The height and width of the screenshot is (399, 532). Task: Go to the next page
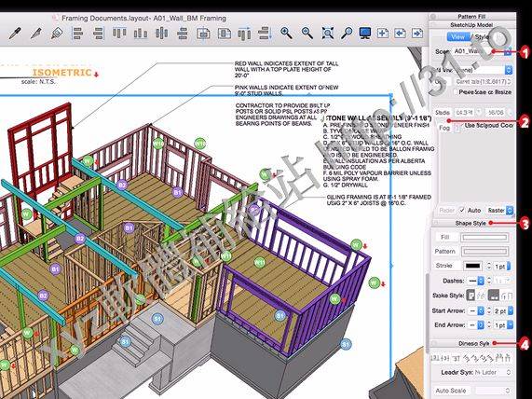point(417,34)
